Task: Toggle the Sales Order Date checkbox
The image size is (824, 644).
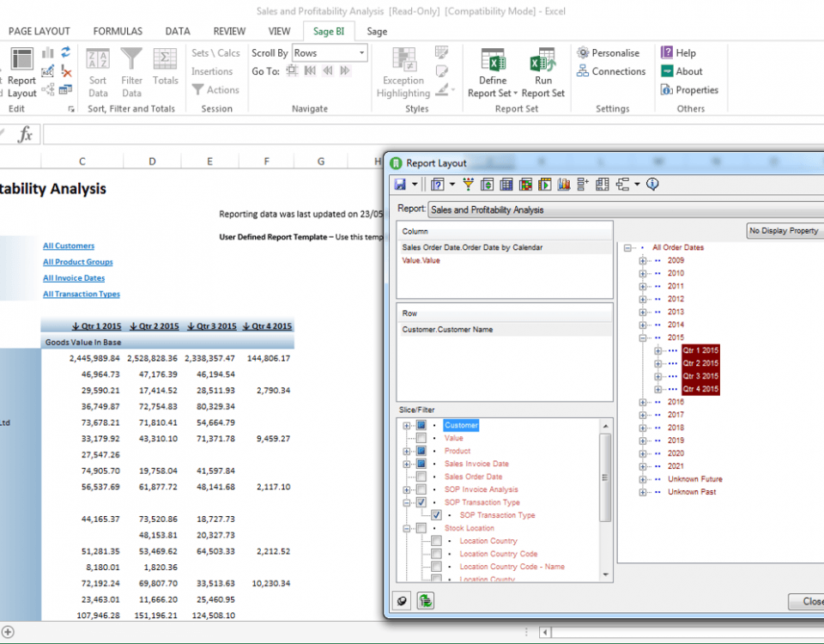Action: pos(421,477)
